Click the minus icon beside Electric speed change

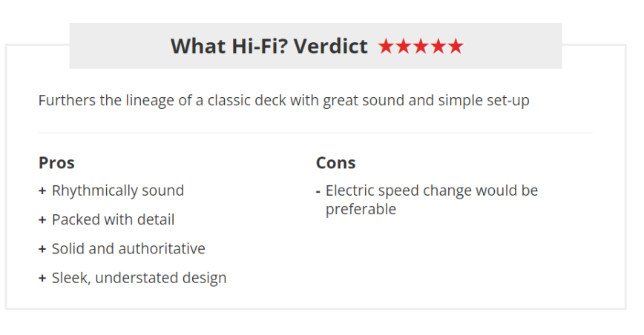click(x=318, y=191)
